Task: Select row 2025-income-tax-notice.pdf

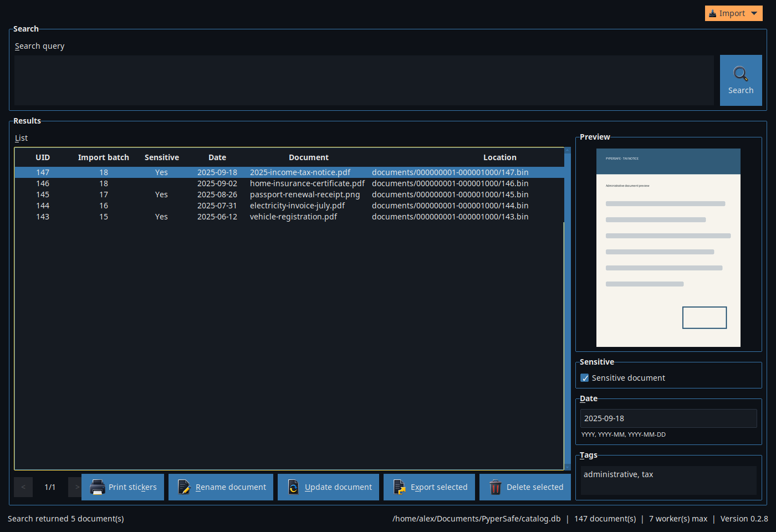Action: (289, 172)
